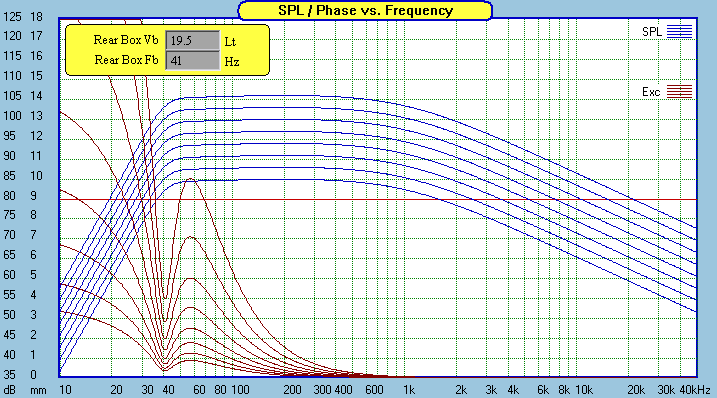Click the SPL / Phase vs. Frequency title
The image size is (717, 398).
(x=365, y=11)
